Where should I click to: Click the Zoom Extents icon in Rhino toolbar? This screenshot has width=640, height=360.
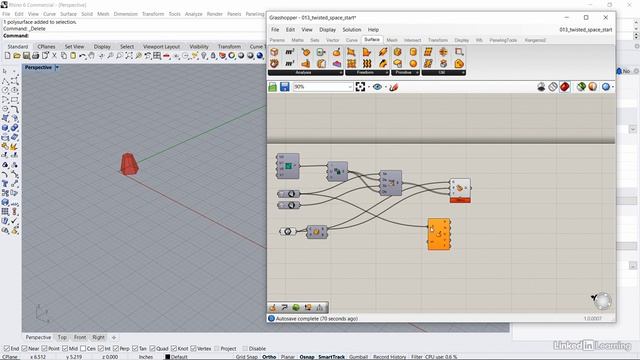(129, 56)
